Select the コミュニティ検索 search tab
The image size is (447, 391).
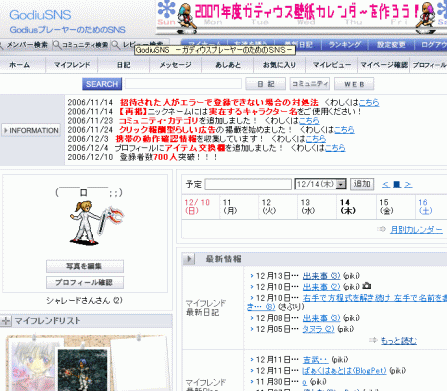click(81, 45)
